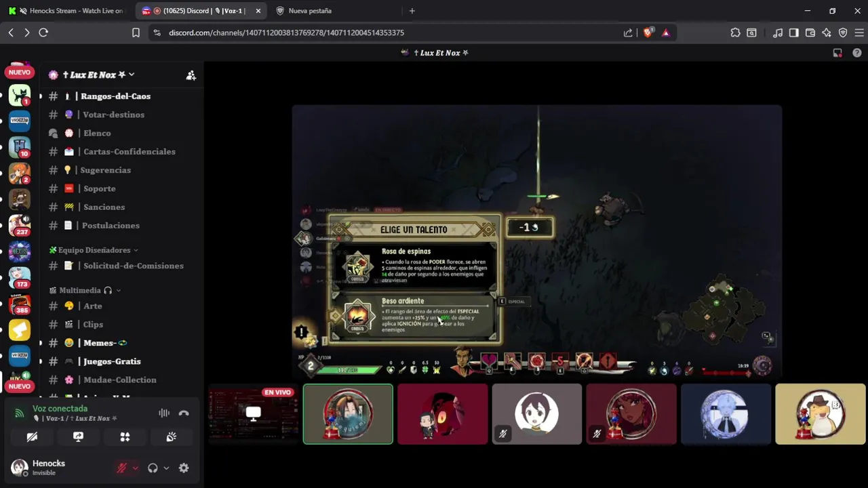The image size is (868, 488).
Task: Open the Discord help icon
Action: click(x=856, y=53)
